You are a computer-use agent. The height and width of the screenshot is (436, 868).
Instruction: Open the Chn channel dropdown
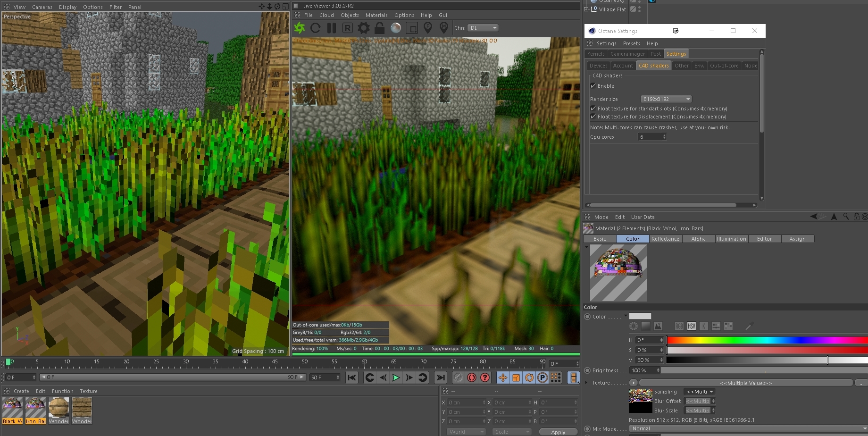(x=483, y=28)
